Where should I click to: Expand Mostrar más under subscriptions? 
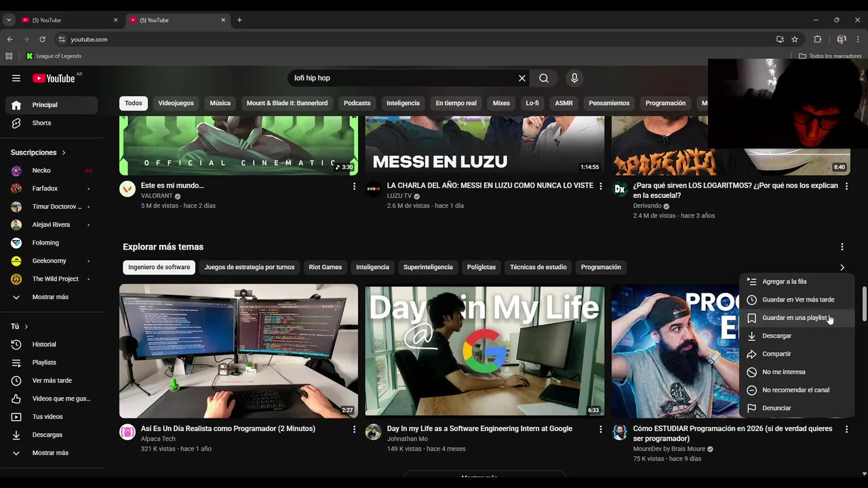pyautogui.click(x=52, y=297)
